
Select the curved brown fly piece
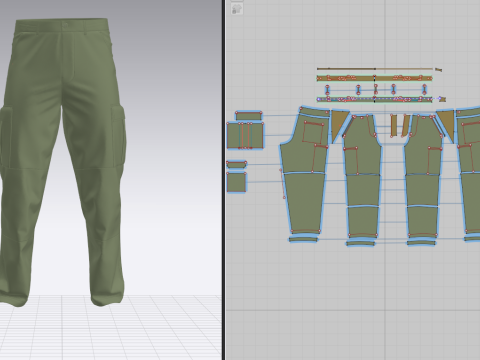405,126
